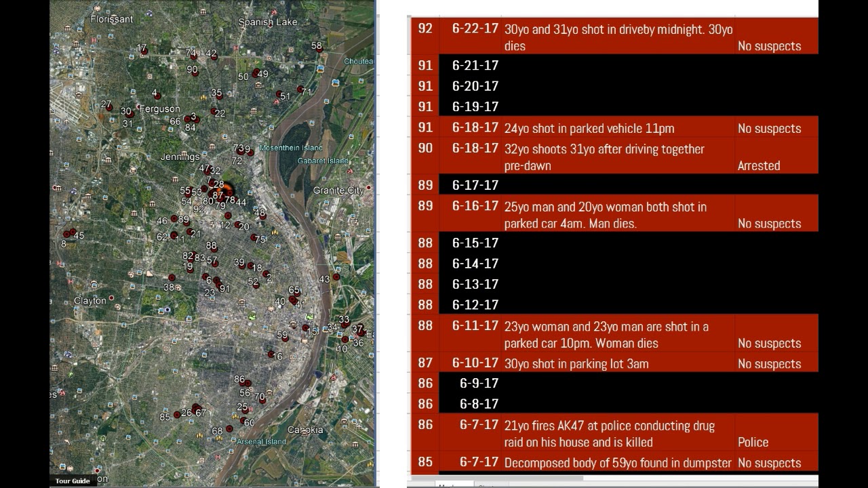Click the Arsenal Island label
Viewport: 868px width, 488px height.
coord(262,441)
